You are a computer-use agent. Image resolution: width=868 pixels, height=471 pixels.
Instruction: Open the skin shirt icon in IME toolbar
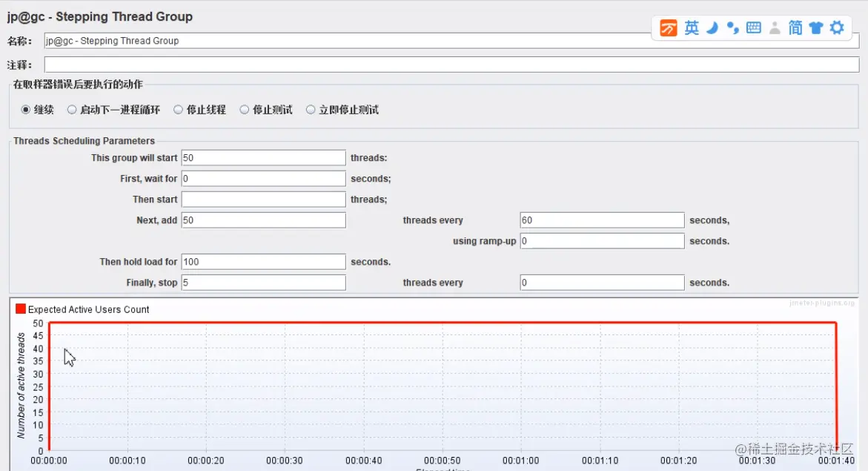[816, 27]
